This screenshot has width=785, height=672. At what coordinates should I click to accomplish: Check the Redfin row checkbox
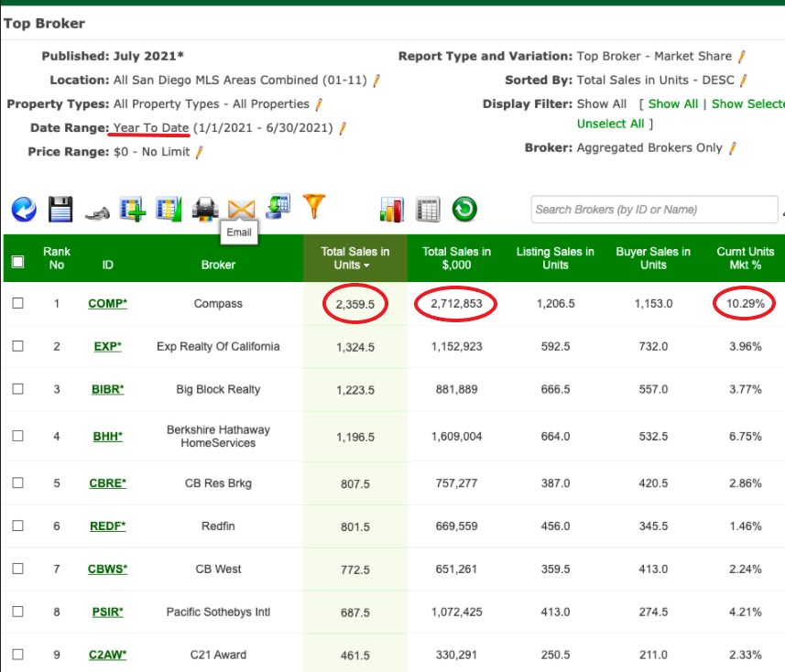click(18, 526)
